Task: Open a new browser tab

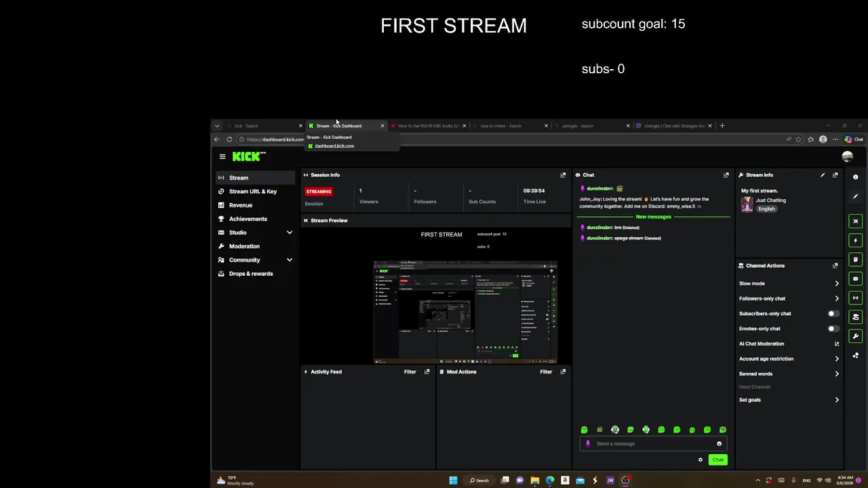Action: [x=722, y=126]
